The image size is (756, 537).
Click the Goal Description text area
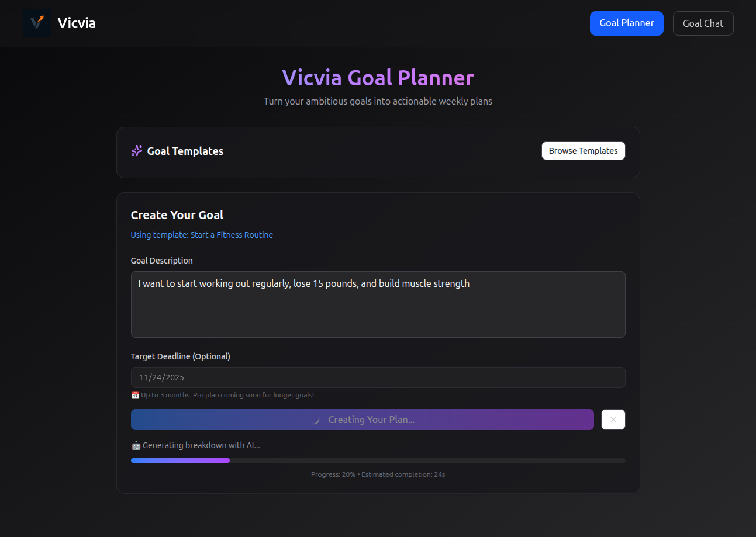coord(378,304)
